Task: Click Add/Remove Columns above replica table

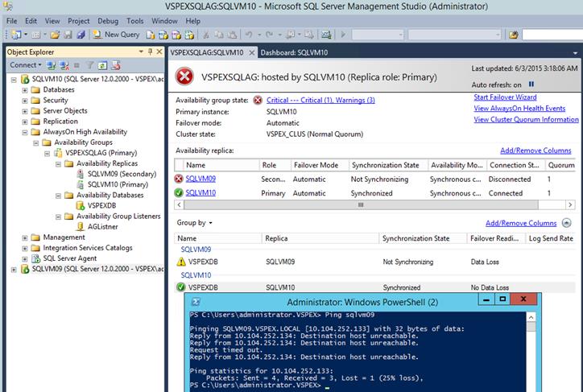Action: click(535, 151)
